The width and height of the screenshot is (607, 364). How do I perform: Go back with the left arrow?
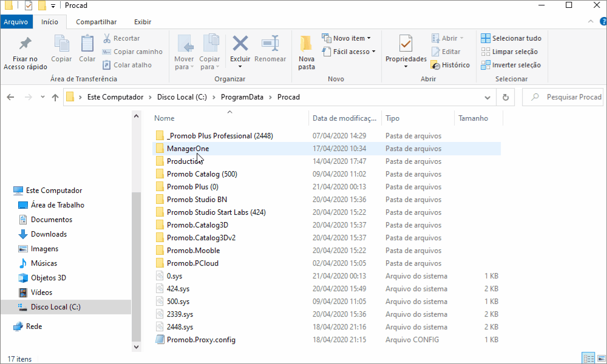coord(10,97)
